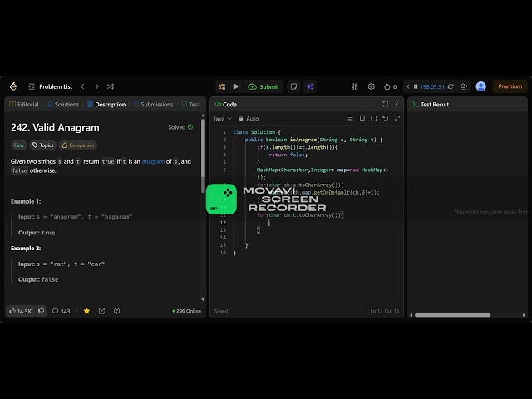The height and width of the screenshot is (399, 532).
Task: Expand editor with diagonal arrows icon
Action: click(x=397, y=118)
